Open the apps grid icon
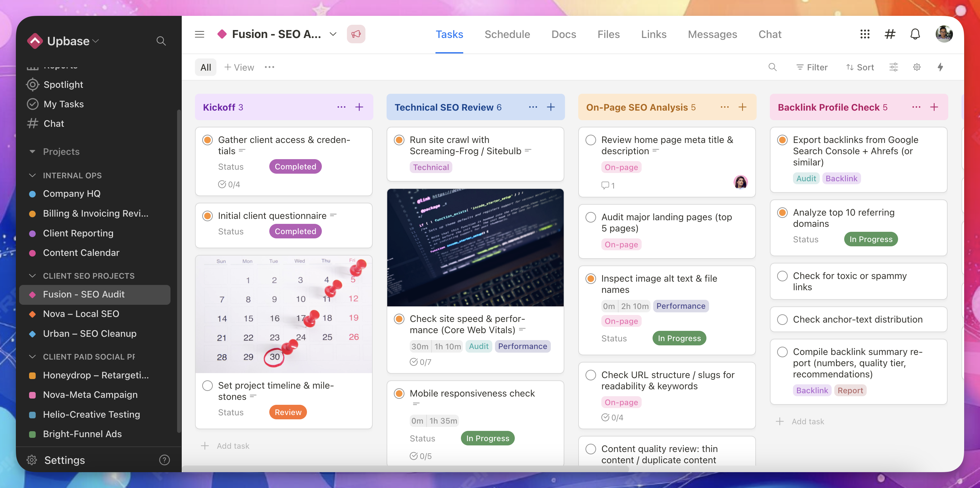The image size is (980, 488). (x=865, y=34)
